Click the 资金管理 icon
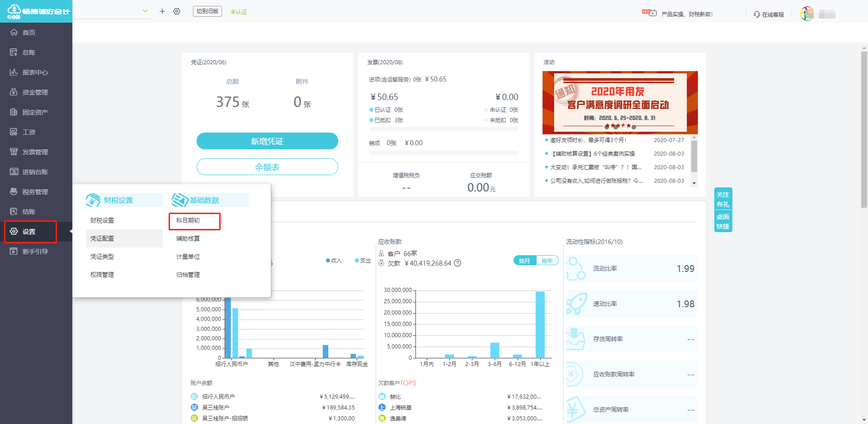Image resolution: width=868 pixels, height=424 pixels. [14, 92]
